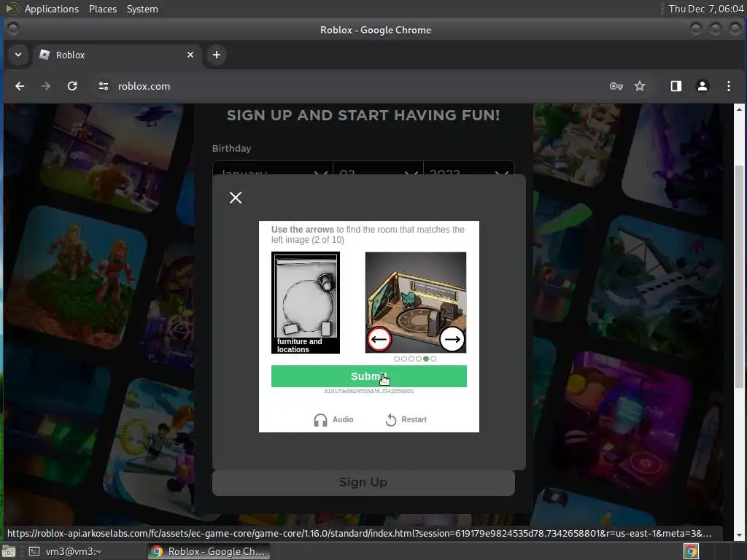This screenshot has height=560, width=747.
Task: Click the browser forward arrow
Action: tap(46, 86)
